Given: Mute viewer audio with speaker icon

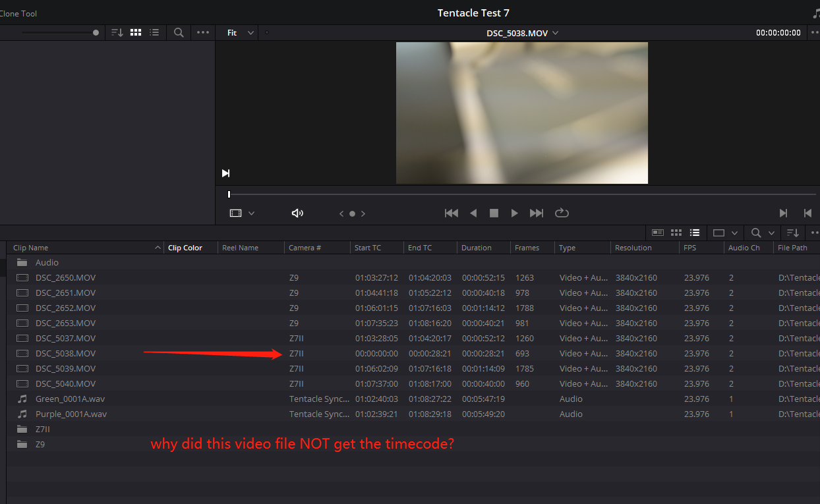Looking at the screenshot, I should 297,213.
